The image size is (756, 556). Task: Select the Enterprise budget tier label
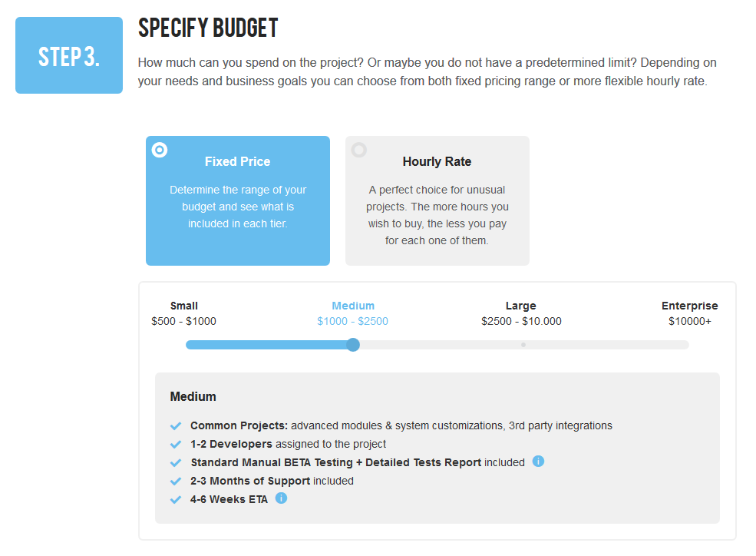coord(689,306)
